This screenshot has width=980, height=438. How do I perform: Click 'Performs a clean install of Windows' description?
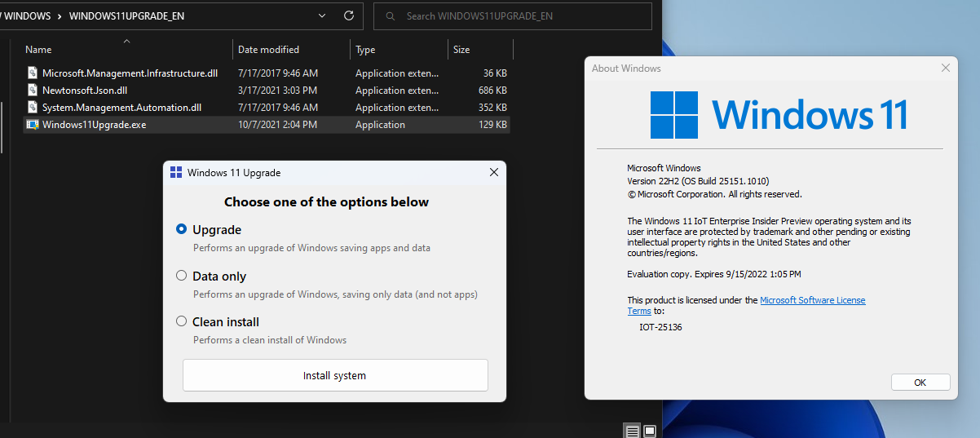(x=270, y=340)
